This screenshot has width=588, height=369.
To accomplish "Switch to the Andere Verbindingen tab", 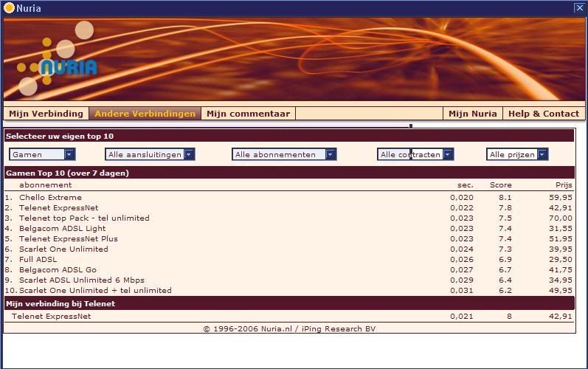I will (145, 114).
